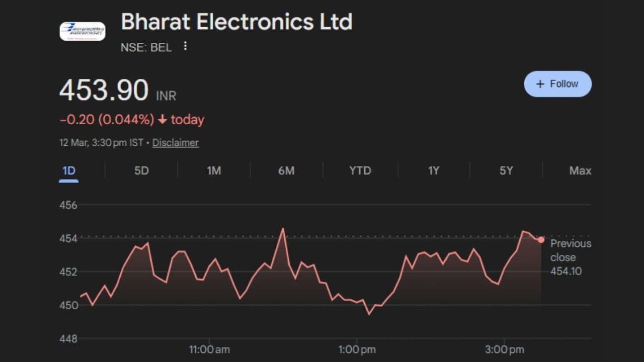644x362 pixels.
Task: Click the red down arrow next to today
Action: pos(163,120)
